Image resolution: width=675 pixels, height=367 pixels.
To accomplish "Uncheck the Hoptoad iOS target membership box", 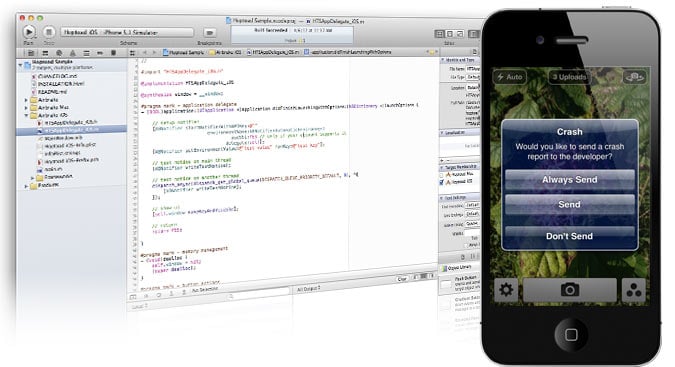I will [441, 182].
